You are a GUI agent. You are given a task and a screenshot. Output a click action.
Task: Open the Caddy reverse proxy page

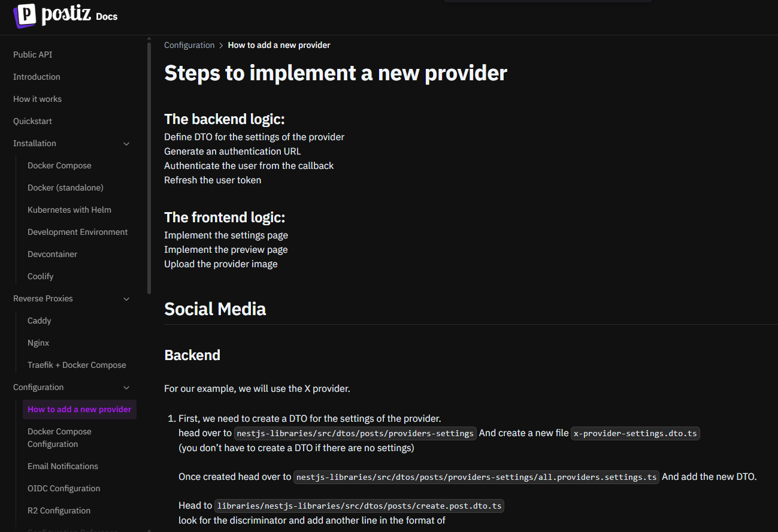click(x=39, y=321)
